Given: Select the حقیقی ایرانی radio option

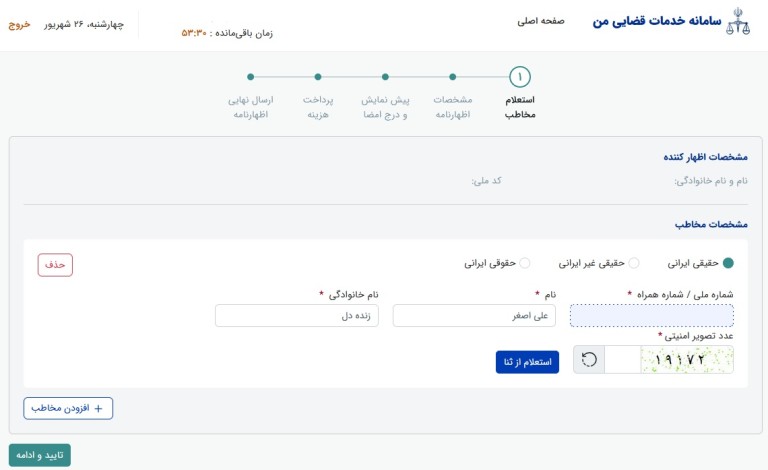Looking at the screenshot, I should point(728,263).
